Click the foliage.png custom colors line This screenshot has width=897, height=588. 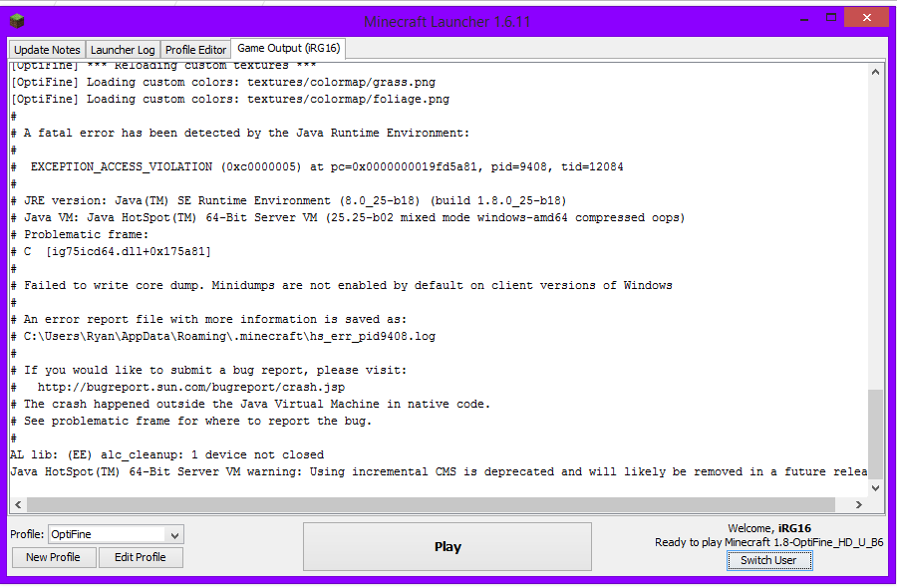point(230,99)
